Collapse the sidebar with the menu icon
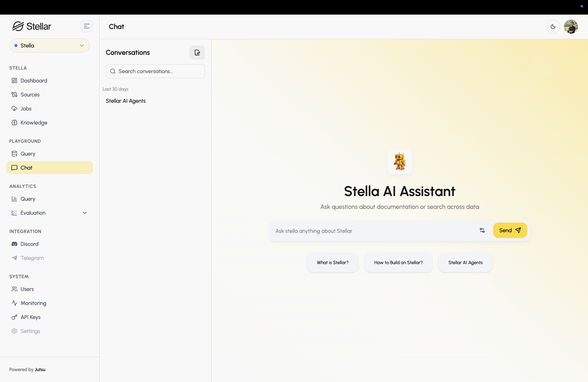This screenshot has width=588, height=382. [x=87, y=26]
